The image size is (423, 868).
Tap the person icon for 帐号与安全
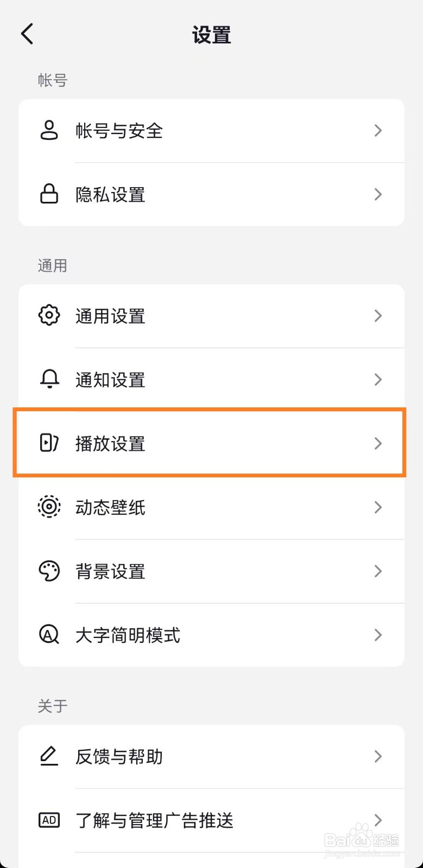[49, 131]
